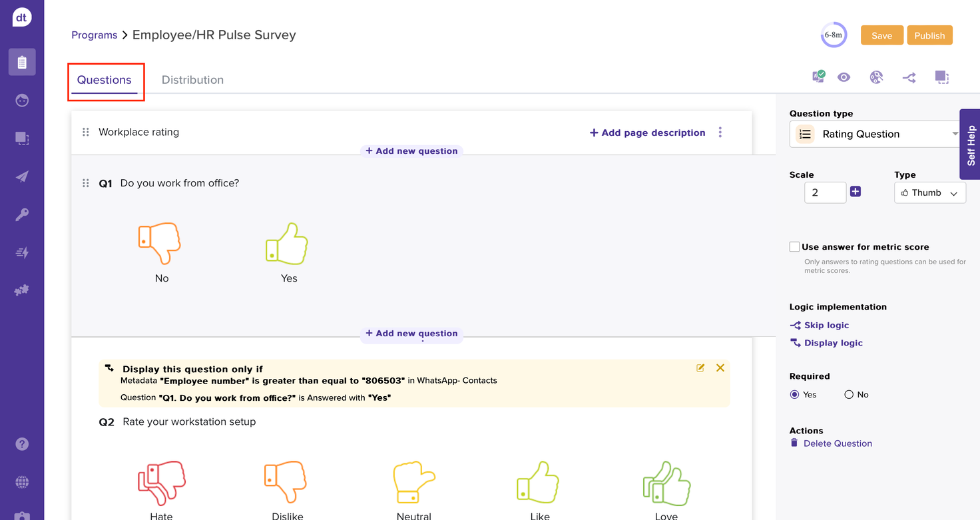Click the Scale number input field

pos(825,193)
